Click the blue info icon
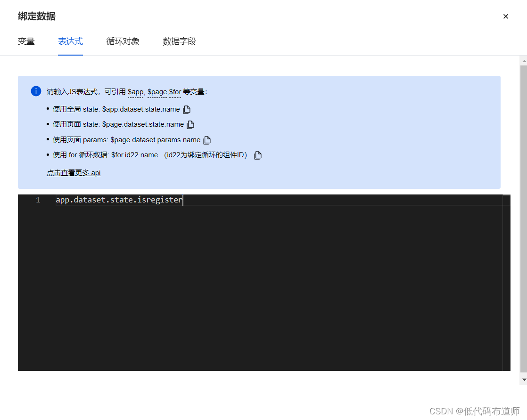Screen dimensions: 527x420 click(x=36, y=91)
